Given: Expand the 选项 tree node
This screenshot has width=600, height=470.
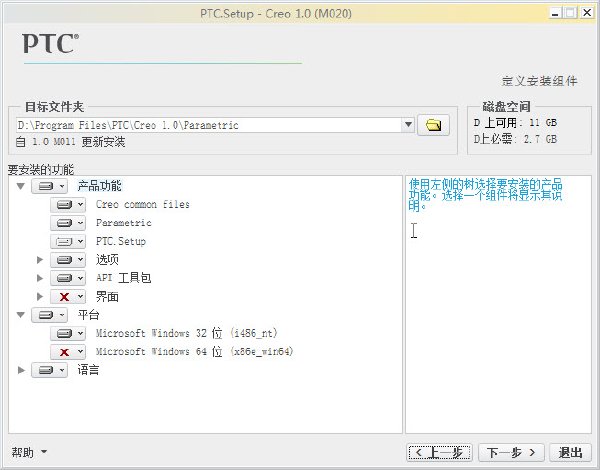Looking at the screenshot, I should [x=39, y=259].
